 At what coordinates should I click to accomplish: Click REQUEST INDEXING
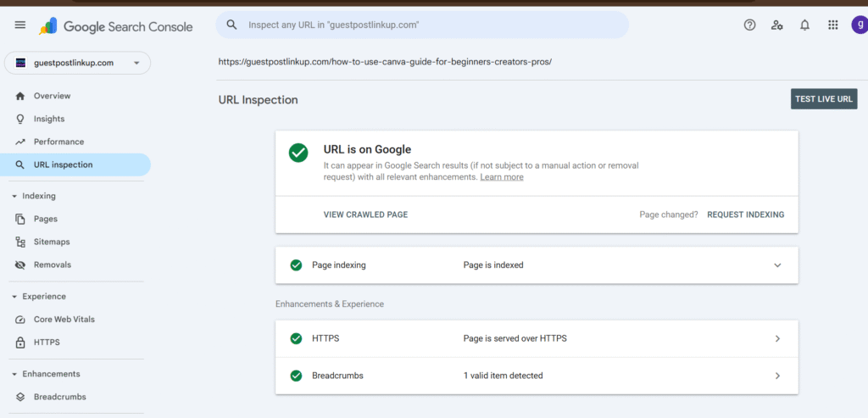point(745,215)
